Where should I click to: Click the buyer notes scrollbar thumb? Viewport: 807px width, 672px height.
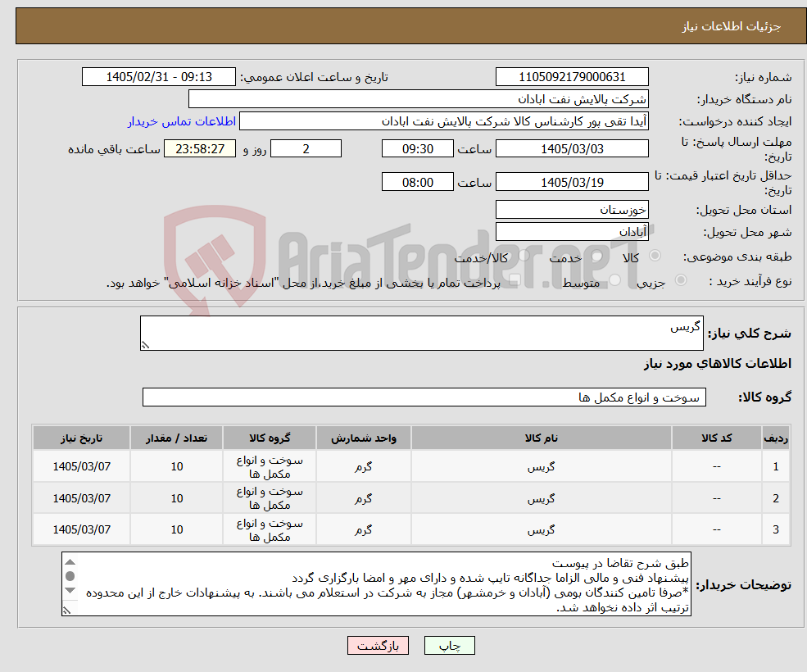[70, 575]
